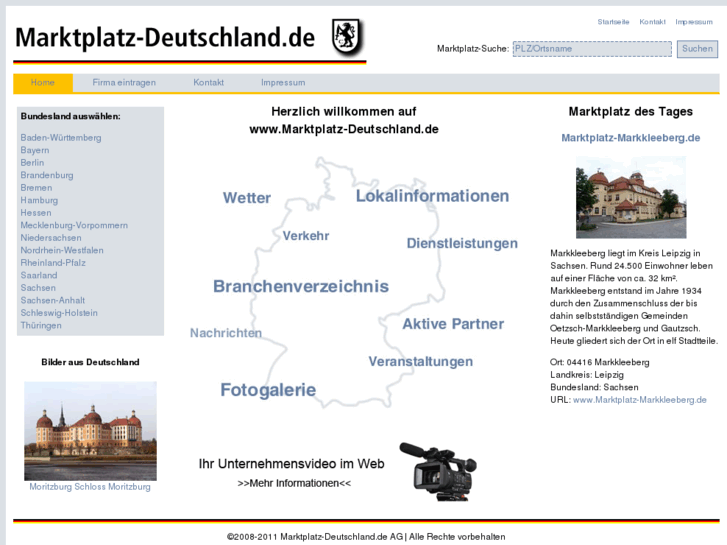Select Saarland from Bundesland list
This screenshot has width=727, height=545.
tap(39, 276)
